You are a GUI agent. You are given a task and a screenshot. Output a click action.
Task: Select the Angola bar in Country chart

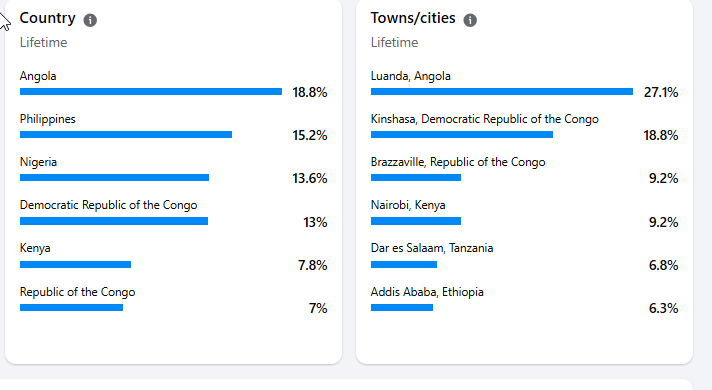[x=151, y=92]
